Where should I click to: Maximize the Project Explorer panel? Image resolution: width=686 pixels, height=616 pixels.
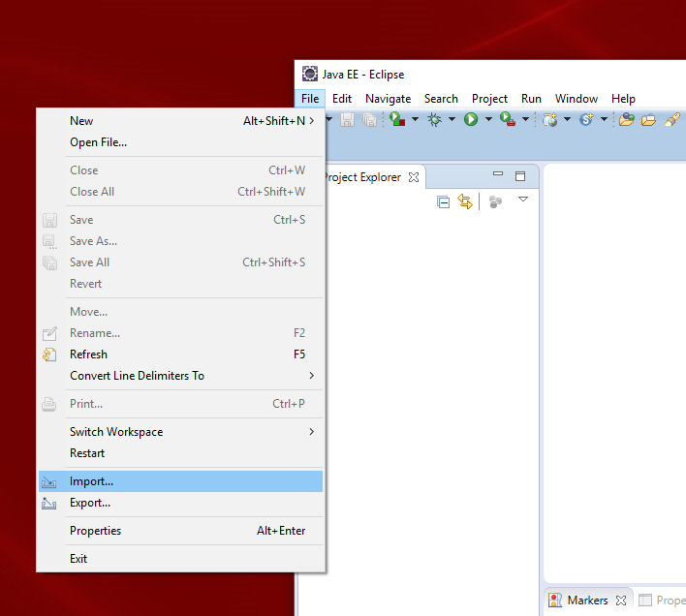(x=520, y=176)
